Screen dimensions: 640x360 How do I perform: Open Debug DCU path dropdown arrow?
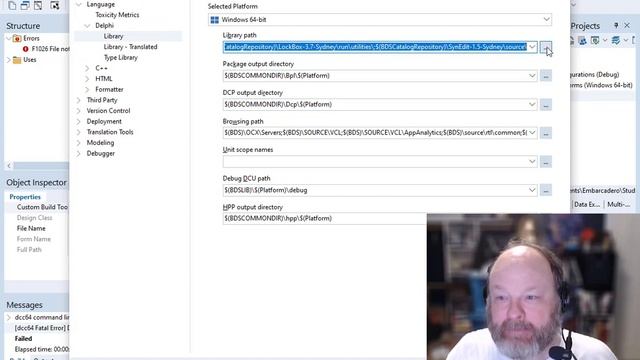[x=532, y=190]
